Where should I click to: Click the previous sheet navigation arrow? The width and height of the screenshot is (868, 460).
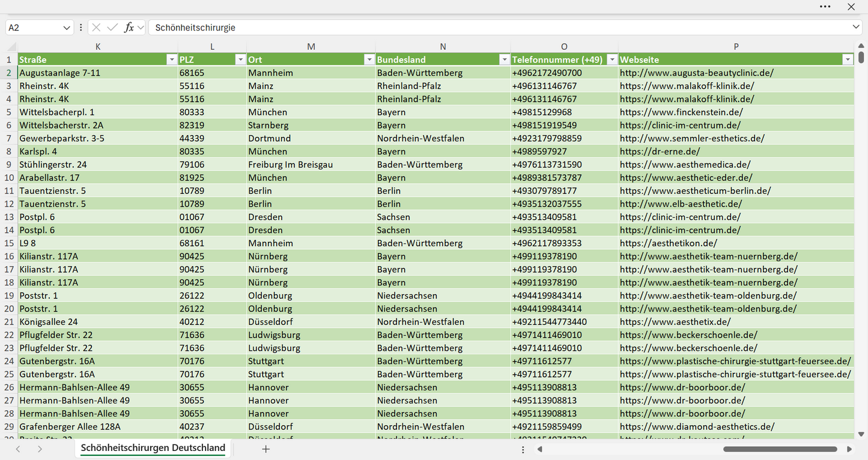(x=18, y=449)
